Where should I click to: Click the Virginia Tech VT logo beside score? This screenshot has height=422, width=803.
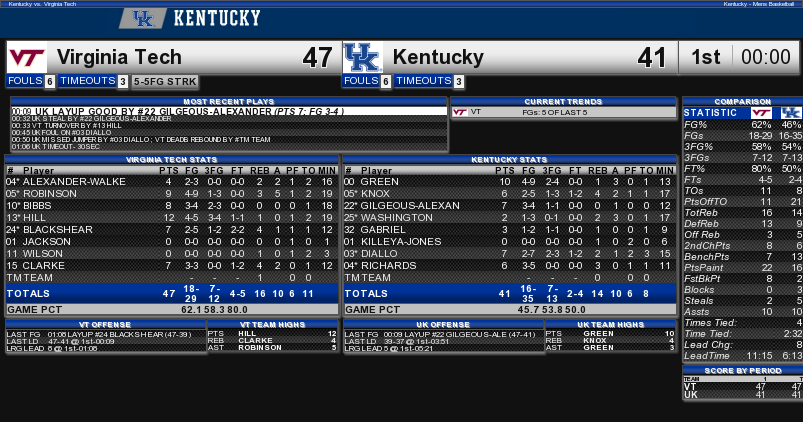pyautogui.click(x=27, y=57)
